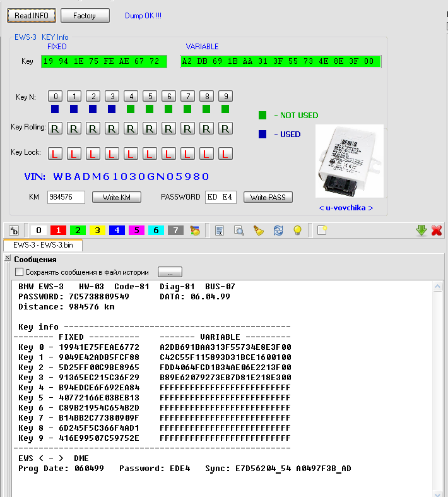
Task: Toggle Key N number 4 button
Action: pyautogui.click(x=131, y=97)
